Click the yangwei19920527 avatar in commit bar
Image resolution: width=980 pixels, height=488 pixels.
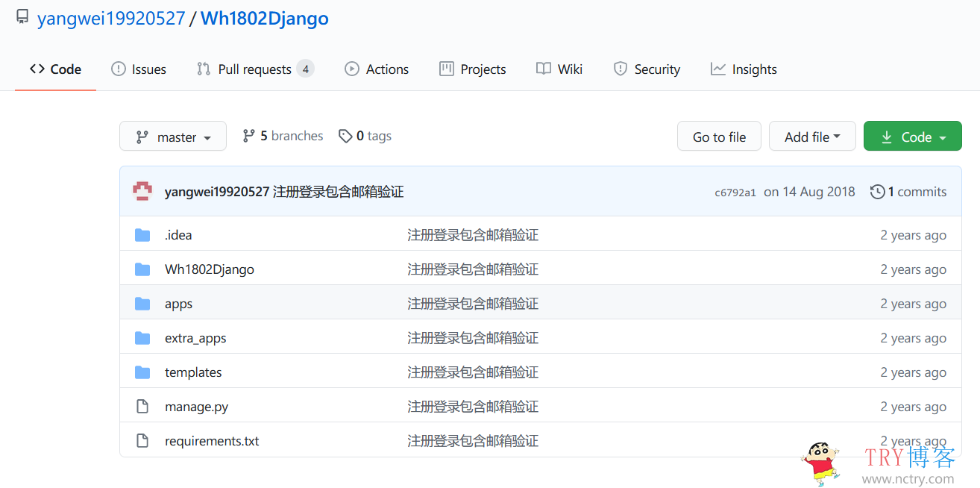click(x=142, y=191)
